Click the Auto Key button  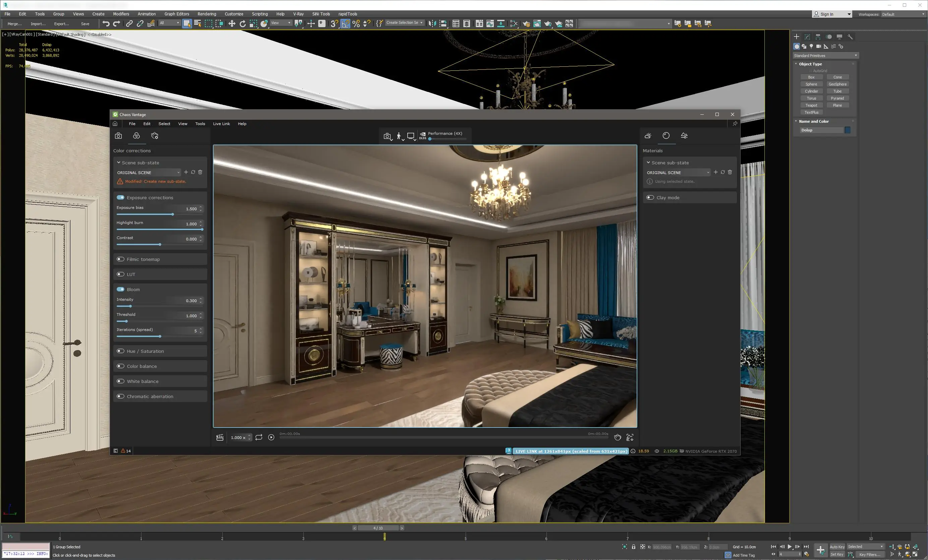(837, 547)
